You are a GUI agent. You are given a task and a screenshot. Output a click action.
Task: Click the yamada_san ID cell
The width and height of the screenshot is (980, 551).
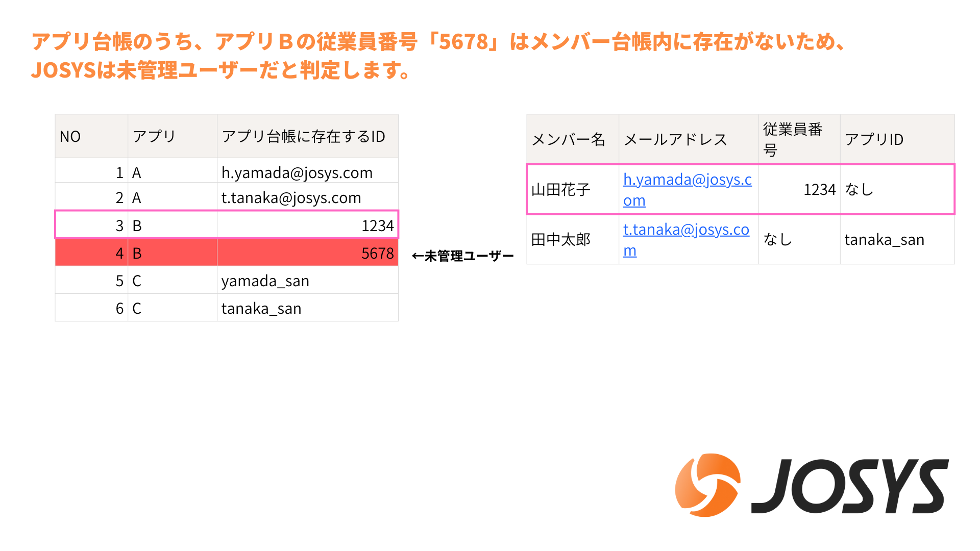(265, 281)
